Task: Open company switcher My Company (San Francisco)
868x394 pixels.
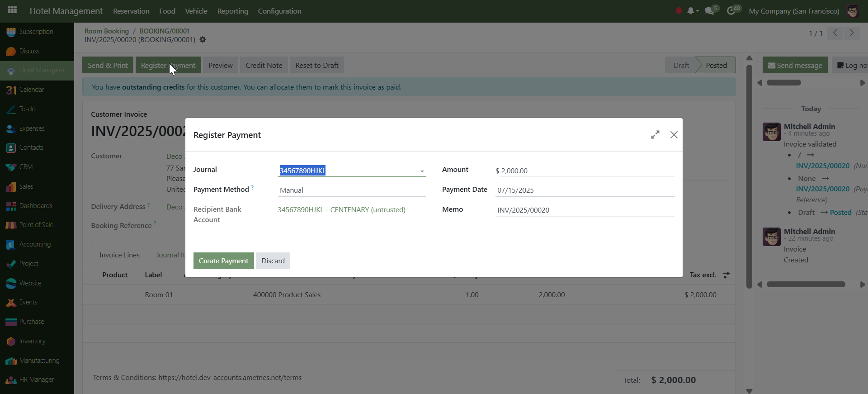Action: pyautogui.click(x=793, y=11)
